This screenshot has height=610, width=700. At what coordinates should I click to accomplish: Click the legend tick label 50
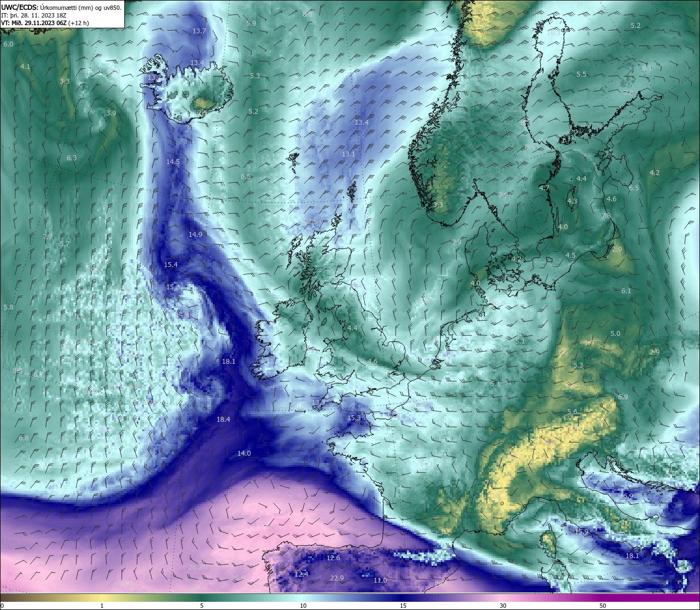point(603,606)
